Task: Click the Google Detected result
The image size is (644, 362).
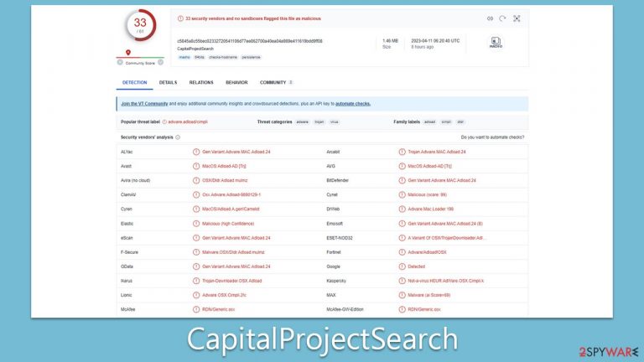Action: coord(417,266)
